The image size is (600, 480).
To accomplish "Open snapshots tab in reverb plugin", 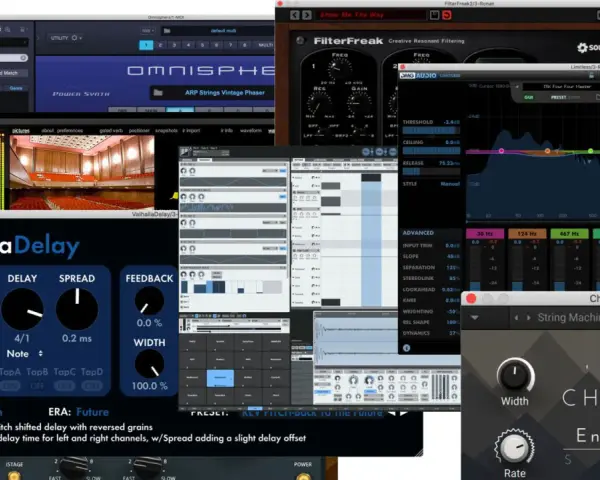I will pyautogui.click(x=166, y=131).
